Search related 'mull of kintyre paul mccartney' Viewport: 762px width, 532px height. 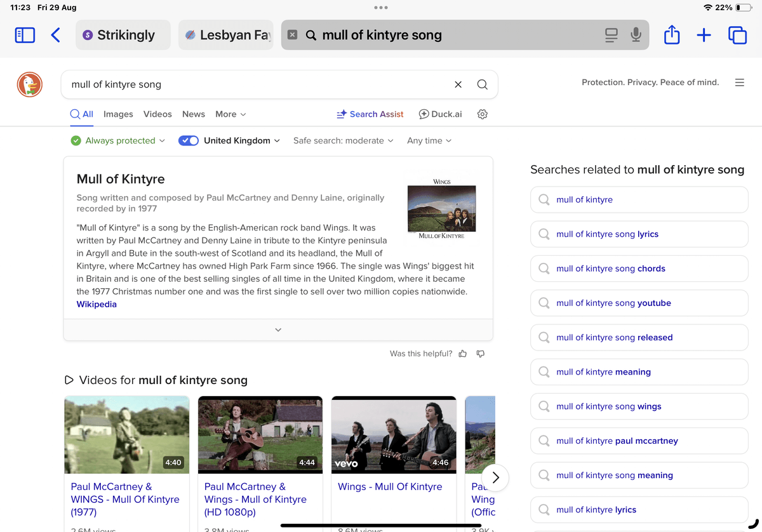(639, 441)
